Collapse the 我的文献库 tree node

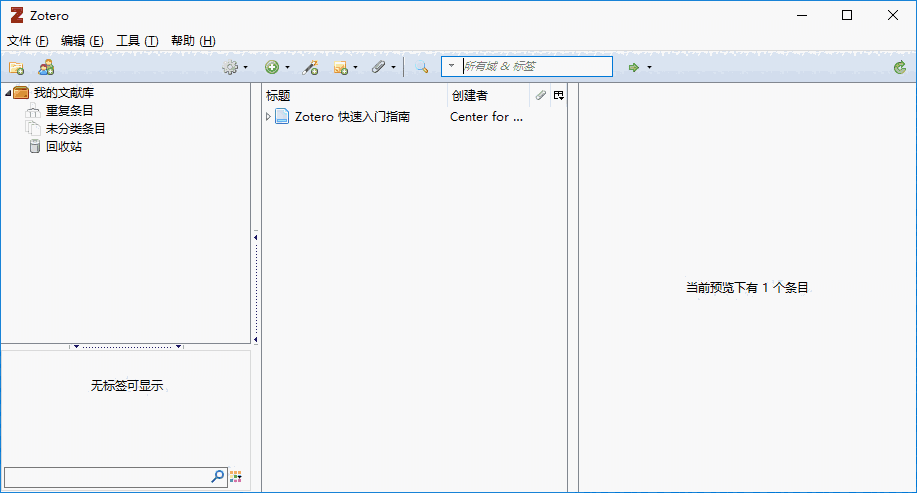(8, 93)
